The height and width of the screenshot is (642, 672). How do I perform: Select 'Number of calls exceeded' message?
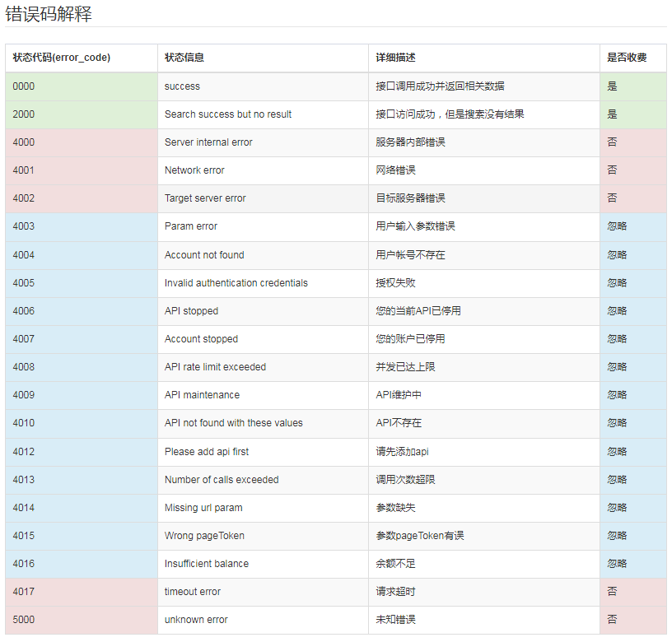[222, 480]
